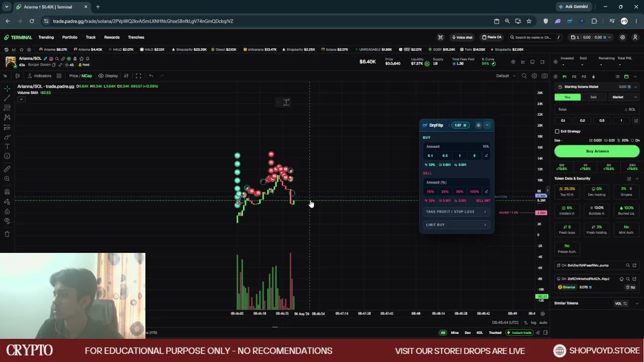Toggle Instant trade button
644x362 pixels.
pos(519,333)
